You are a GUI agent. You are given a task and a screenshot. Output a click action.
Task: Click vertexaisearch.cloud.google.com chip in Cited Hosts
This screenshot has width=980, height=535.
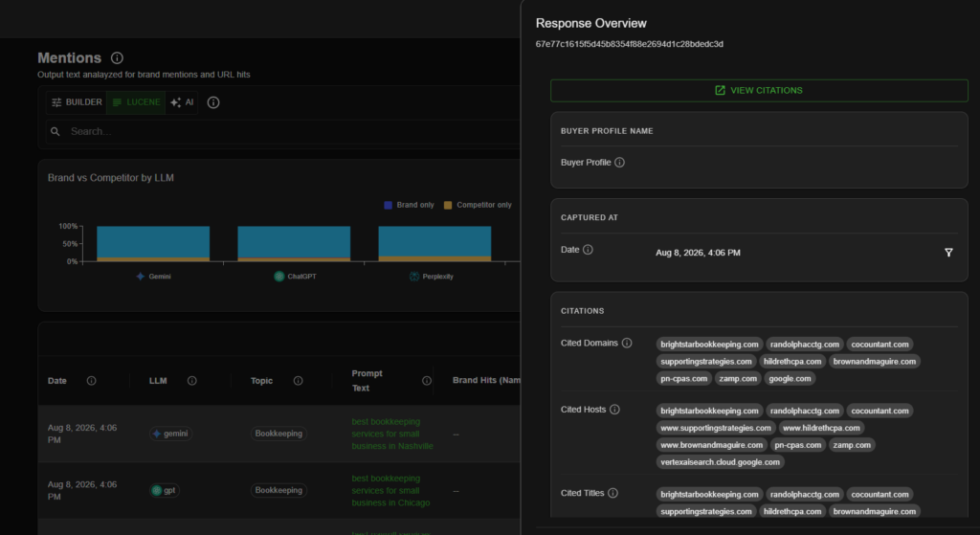720,462
